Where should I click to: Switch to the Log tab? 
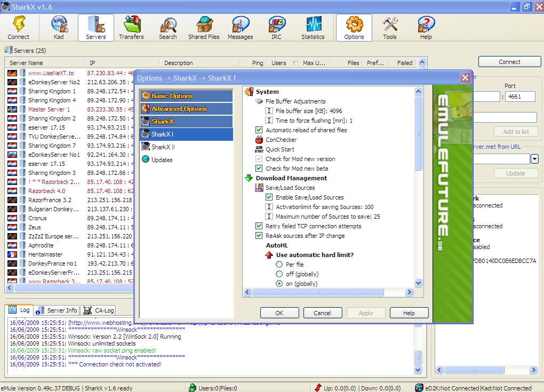(20, 310)
